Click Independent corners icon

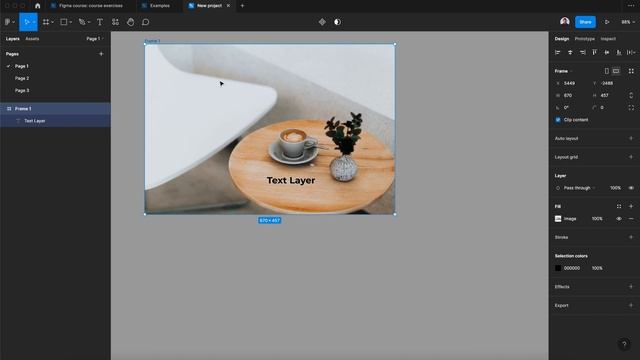tap(631, 108)
